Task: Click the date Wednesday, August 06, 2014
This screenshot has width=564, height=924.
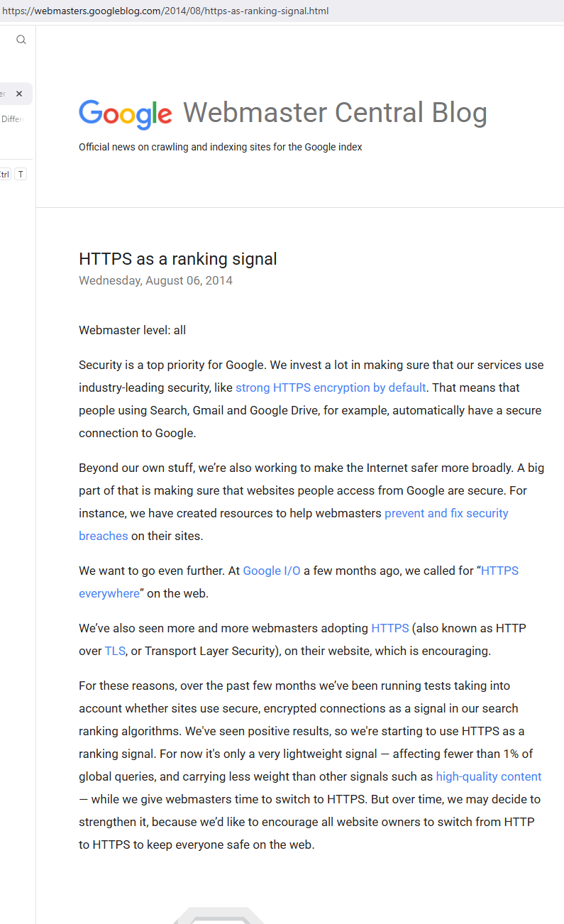Action: 155,280
